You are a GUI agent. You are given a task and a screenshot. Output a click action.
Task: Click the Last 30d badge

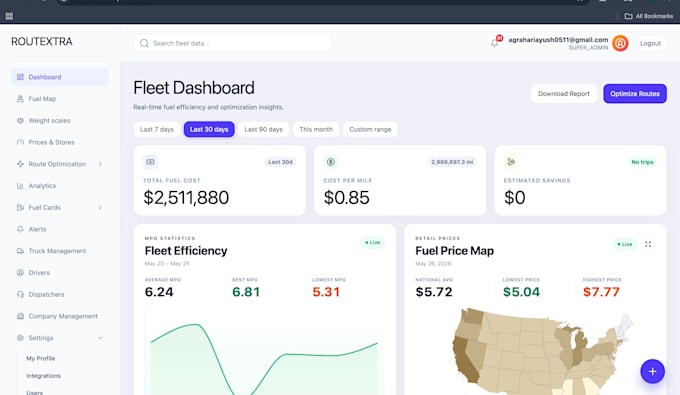280,162
